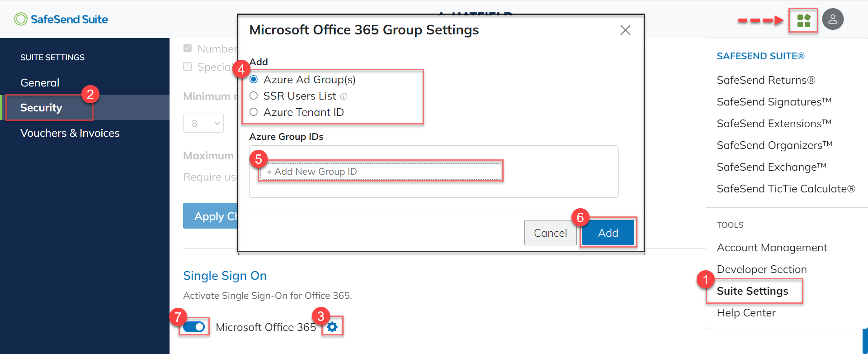The height and width of the screenshot is (354, 868).
Task: Open Suite Settings under Tools
Action: click(752, 291)
